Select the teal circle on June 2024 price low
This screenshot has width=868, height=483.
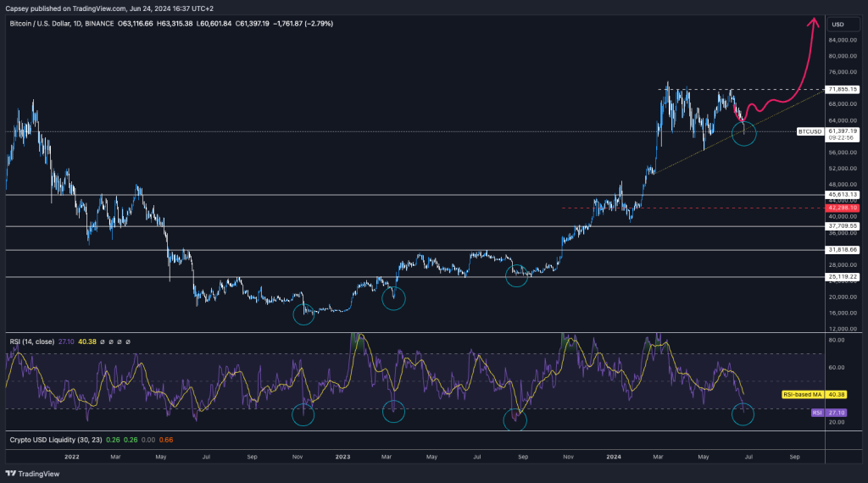(x=743, y=133)
